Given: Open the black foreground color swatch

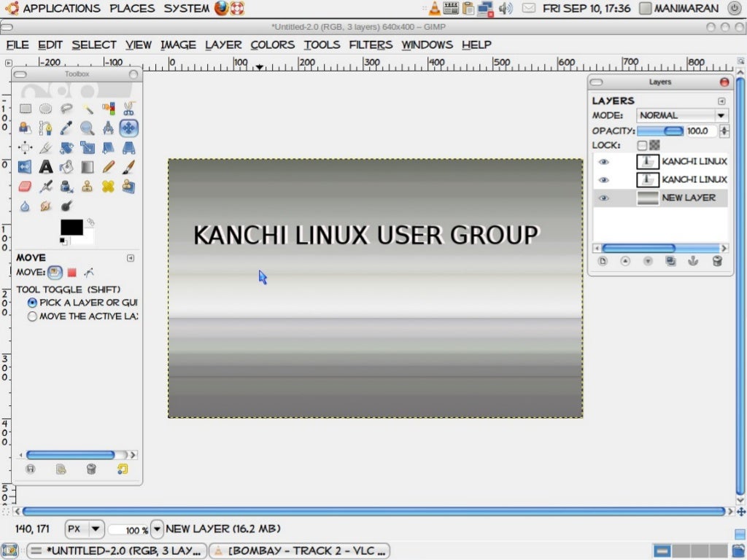Looking at the screenshot, I should click(71, 227).
